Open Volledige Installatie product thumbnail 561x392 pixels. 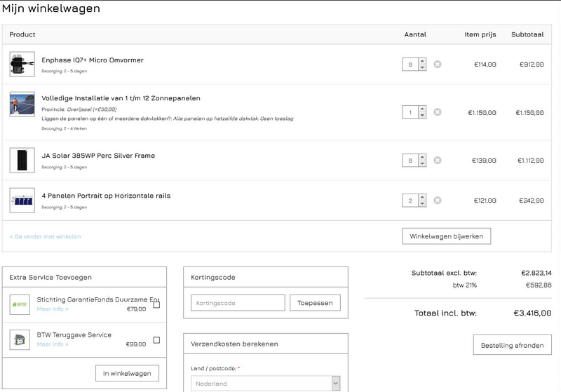(22, 104)
